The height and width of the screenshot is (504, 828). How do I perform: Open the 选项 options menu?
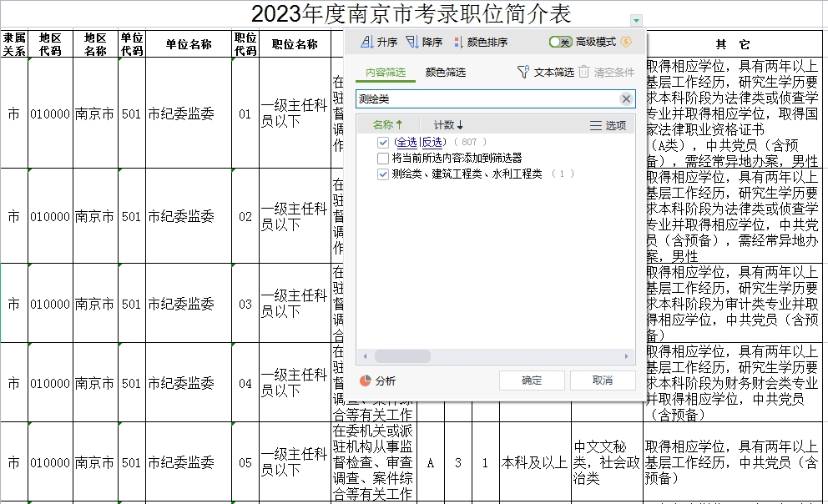[x=608, y=125]
